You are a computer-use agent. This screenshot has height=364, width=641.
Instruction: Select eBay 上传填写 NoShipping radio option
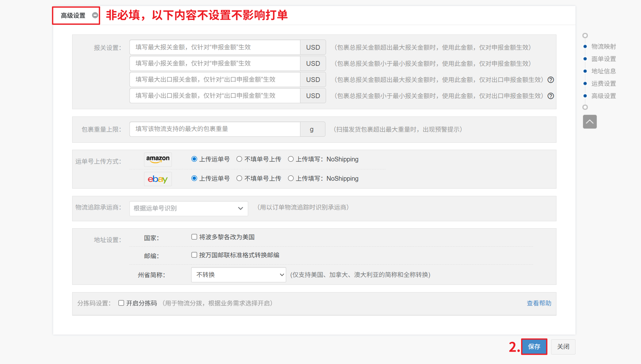click(291, 179)
